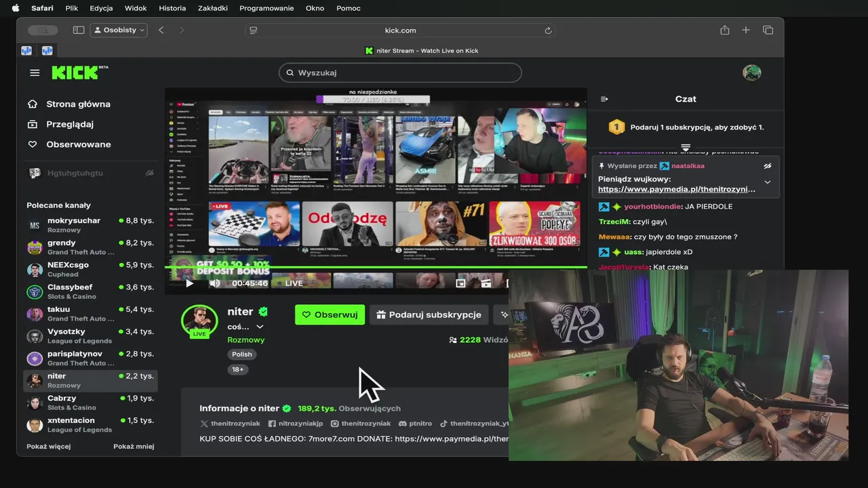The height and width of the screenshot is (488, 868).
Task: Open NEEXcsgo recommended channel
Action: [90, 270]
